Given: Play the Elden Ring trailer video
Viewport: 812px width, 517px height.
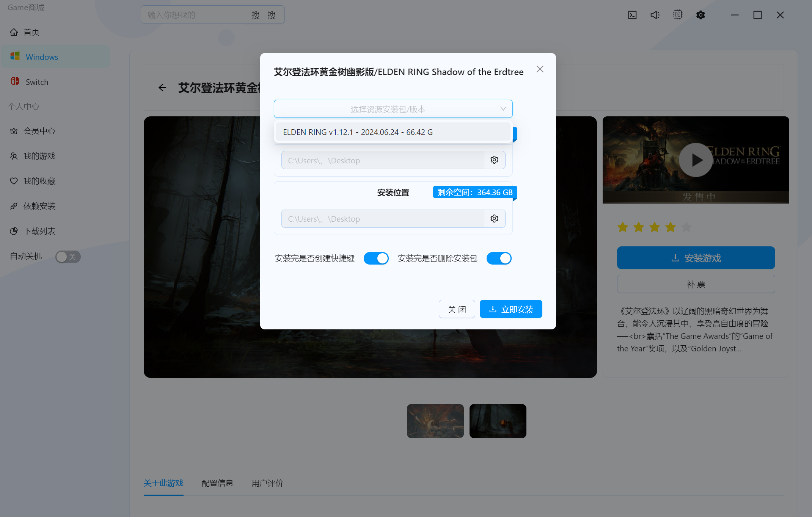Looking at the screenshot, I should pyautogui.click(x=696, y=160).
